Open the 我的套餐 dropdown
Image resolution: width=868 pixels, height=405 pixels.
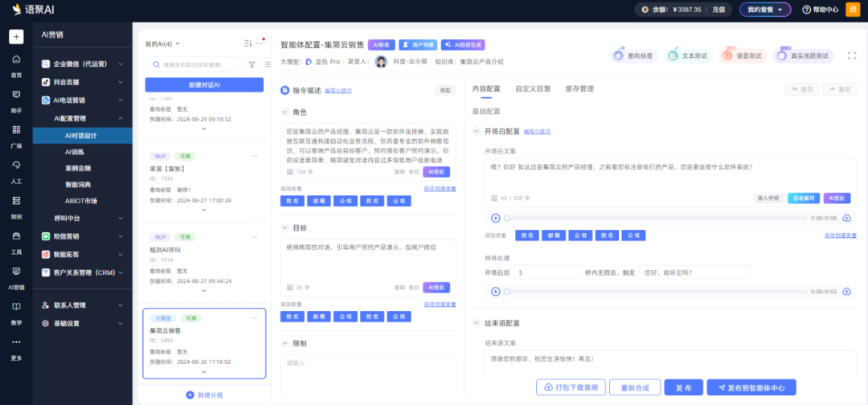click(764, 10)
